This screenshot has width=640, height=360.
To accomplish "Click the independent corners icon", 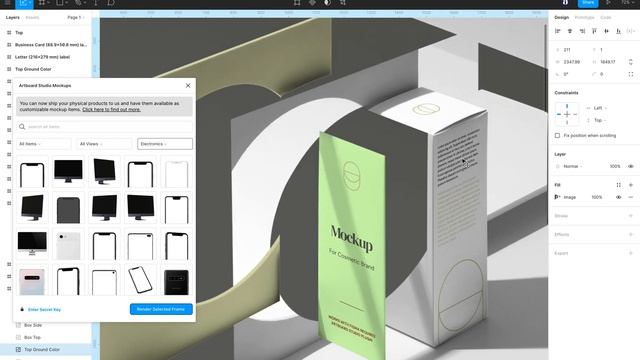I will pyautogui.click(x=631, y=74).
